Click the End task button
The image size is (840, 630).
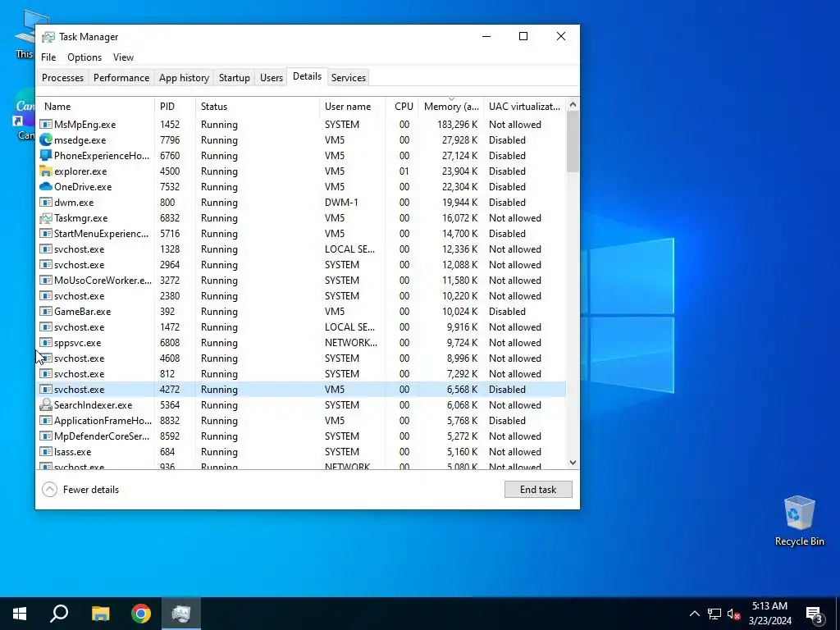tap(538, 489)
